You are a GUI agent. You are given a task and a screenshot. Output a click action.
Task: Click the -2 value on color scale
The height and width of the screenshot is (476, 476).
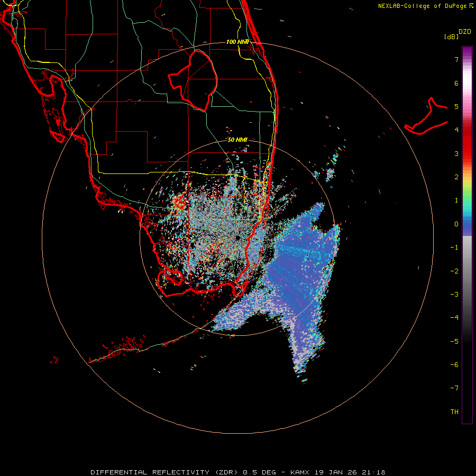(454, 271)
